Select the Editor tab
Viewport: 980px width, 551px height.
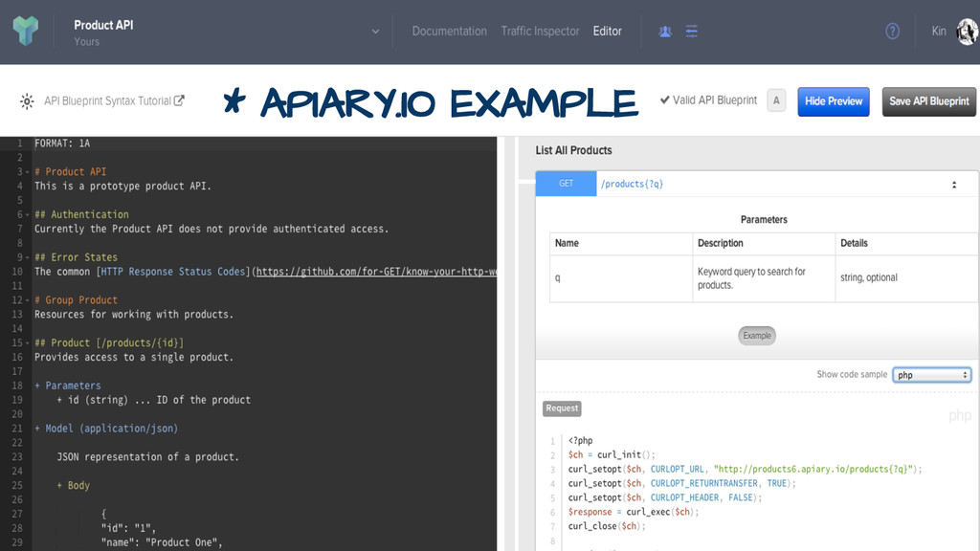point(607,32)
